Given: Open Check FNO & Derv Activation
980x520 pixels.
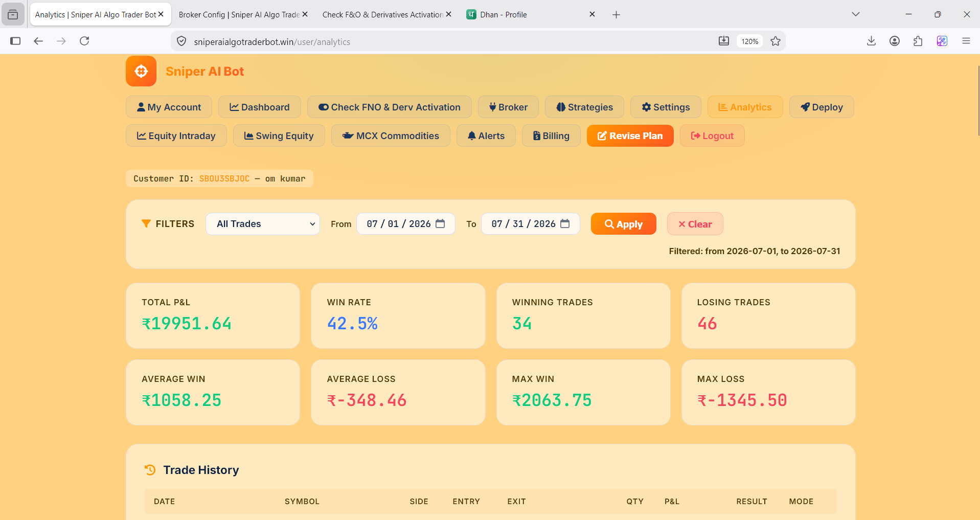Looking at the screenshot, I should [x=390, y=107].
